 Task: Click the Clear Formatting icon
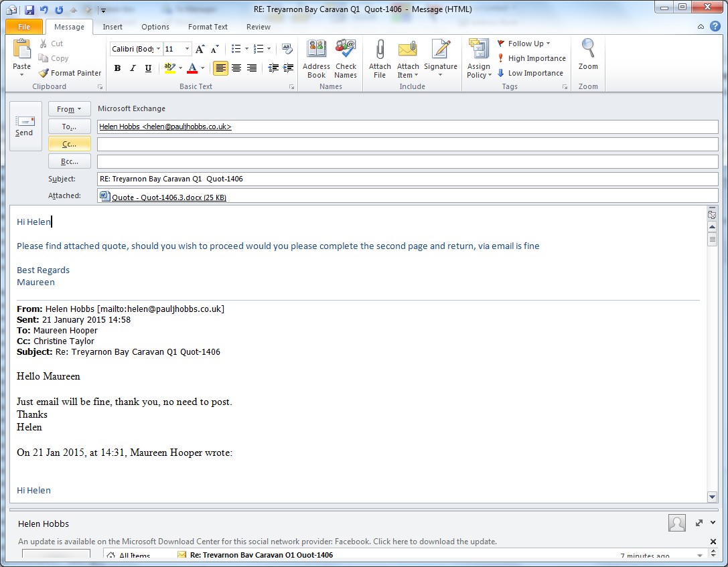287,49
